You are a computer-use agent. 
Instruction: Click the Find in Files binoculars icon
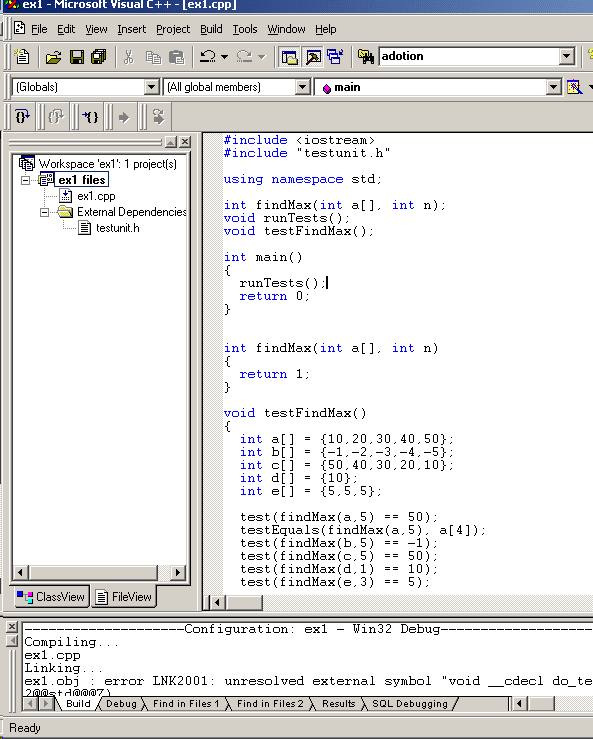(366, 57)
